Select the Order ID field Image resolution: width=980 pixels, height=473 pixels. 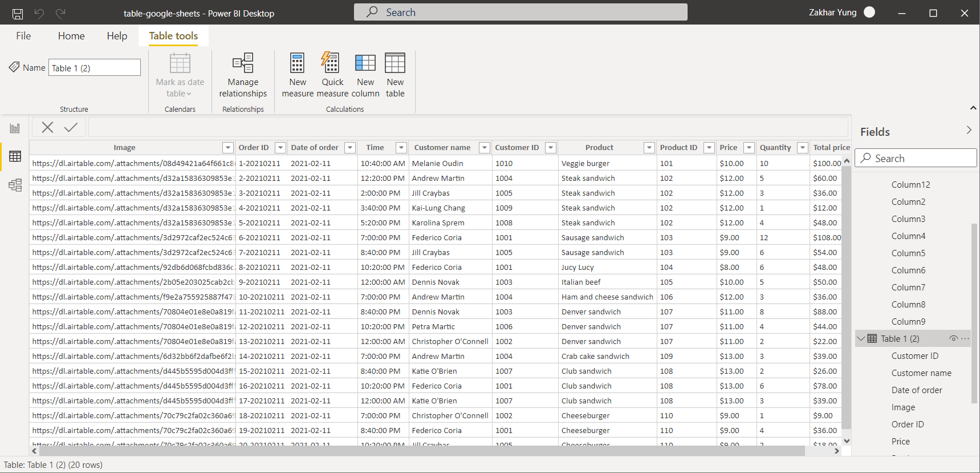pyautogui.click(x=908, y=424)
